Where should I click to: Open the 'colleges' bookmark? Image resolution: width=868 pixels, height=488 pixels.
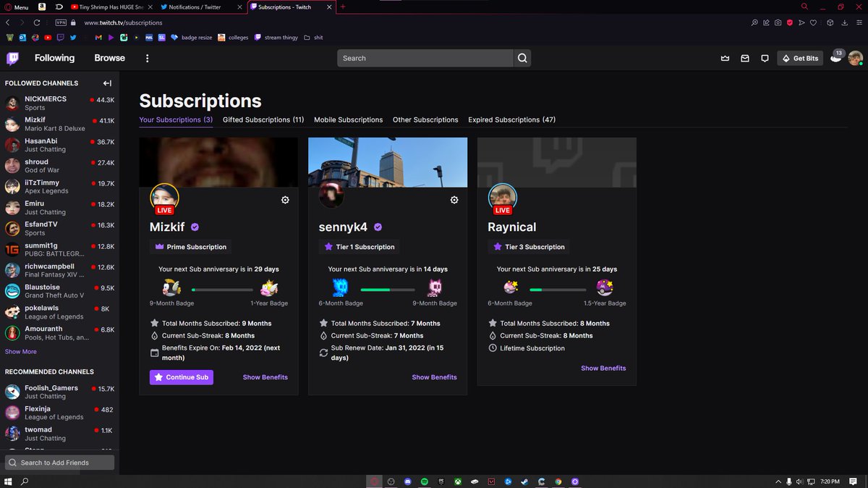click(x=233, y=37)
